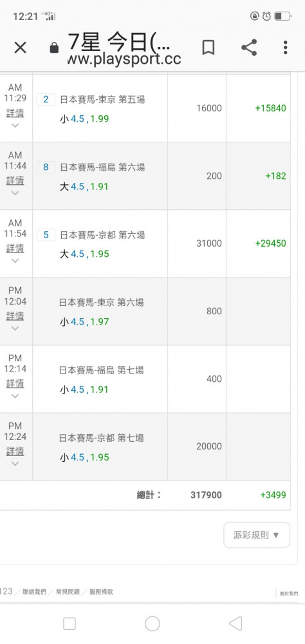Tap the Android recent apps square button
This screenshot has width=305, height=644.
point(69,624)
